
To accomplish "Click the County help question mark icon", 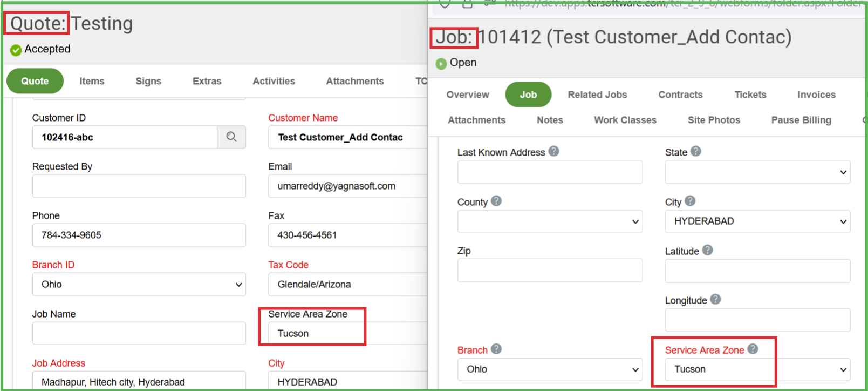I will point(496,201).
